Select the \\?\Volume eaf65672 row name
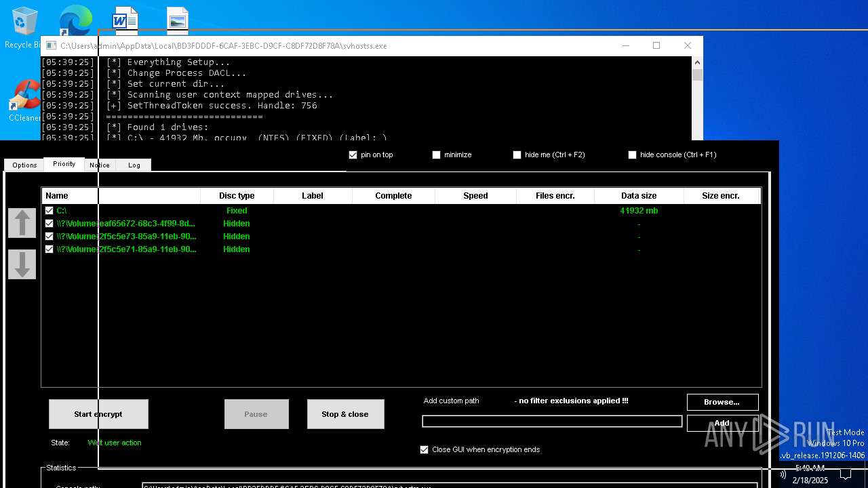The width and height of the screenshot is (868, 488). (x=126, y=224)
